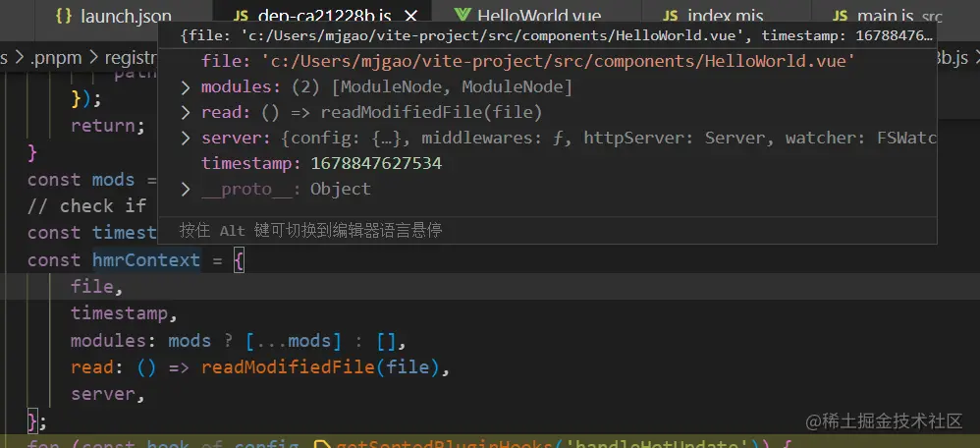Click timestamp value 1678847627534 in hover
980x448 pixels.
[376, 164]
